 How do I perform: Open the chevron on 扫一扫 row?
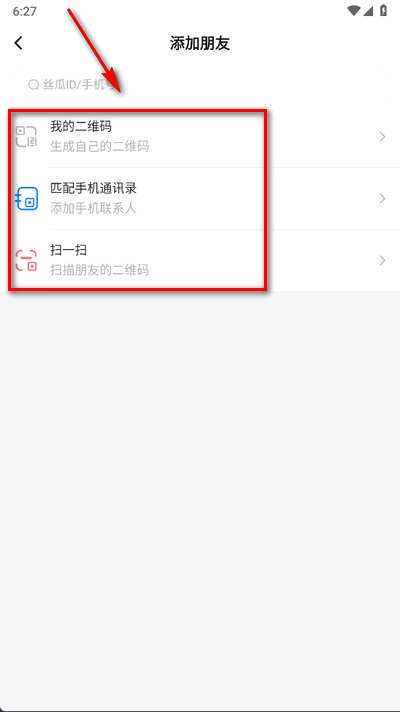point(383,260)
